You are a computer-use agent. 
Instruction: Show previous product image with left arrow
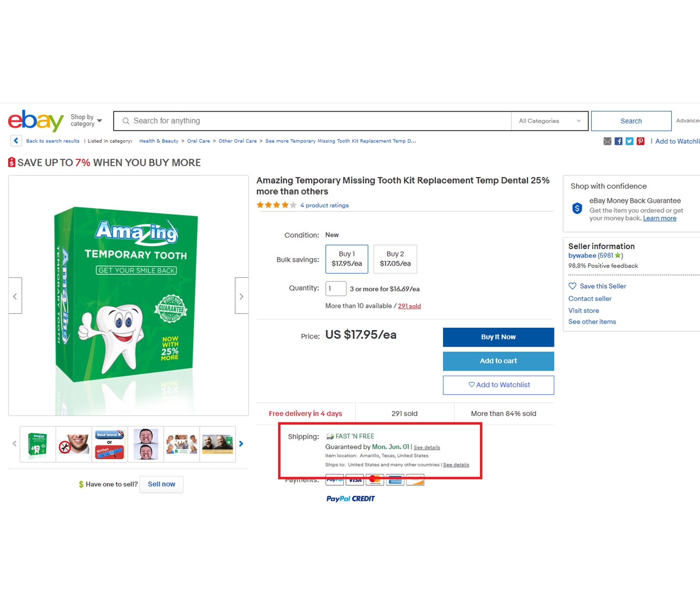click(15, 296)
